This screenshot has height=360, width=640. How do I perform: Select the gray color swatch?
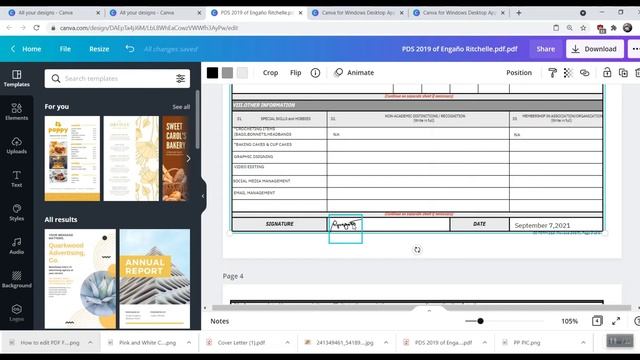click(227, 73)
